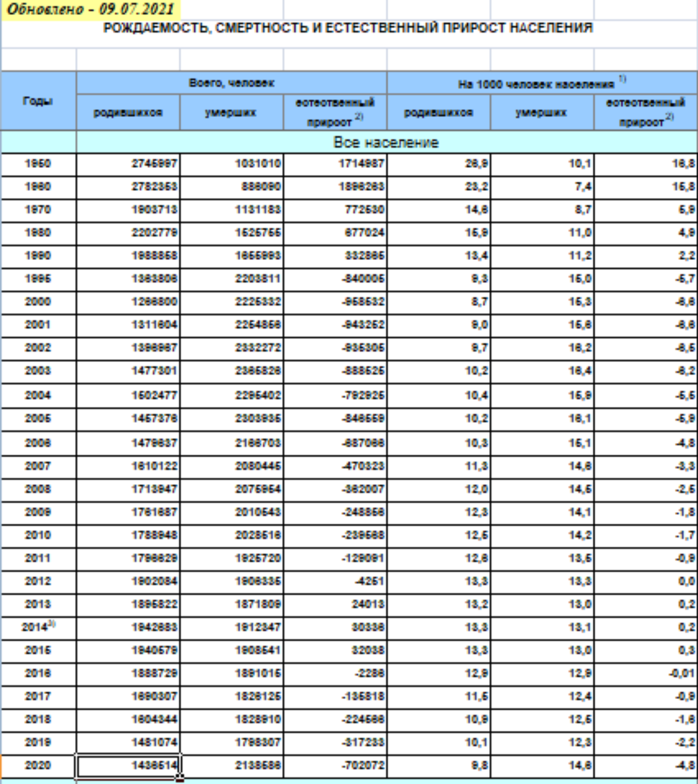
Task: Select total natural increase '-702072' cell
Action: (335, 765)
